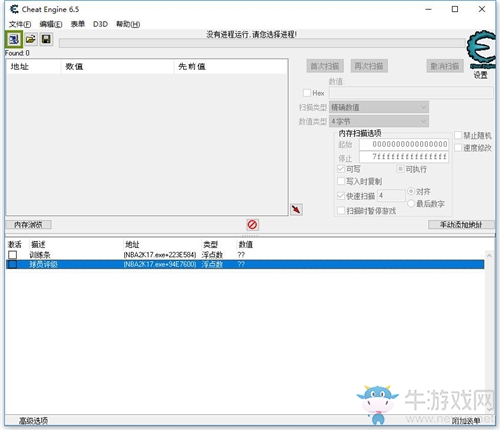Click the red clear list icon
The image size is (500, 430).
pos(252,225)
